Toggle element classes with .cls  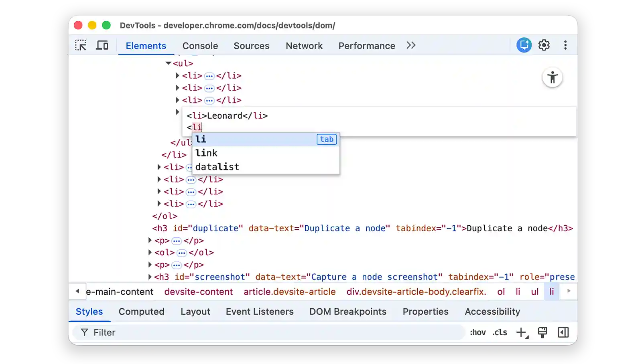tap(500, 332)
